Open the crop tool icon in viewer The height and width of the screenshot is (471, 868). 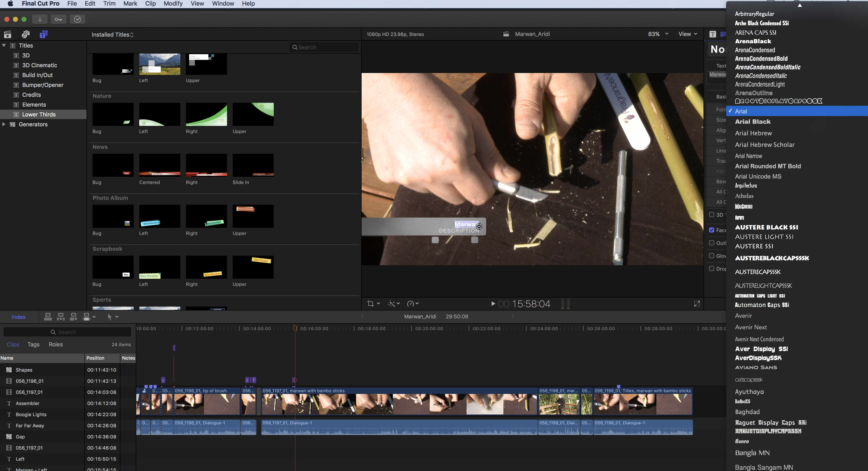click(371, 303)
